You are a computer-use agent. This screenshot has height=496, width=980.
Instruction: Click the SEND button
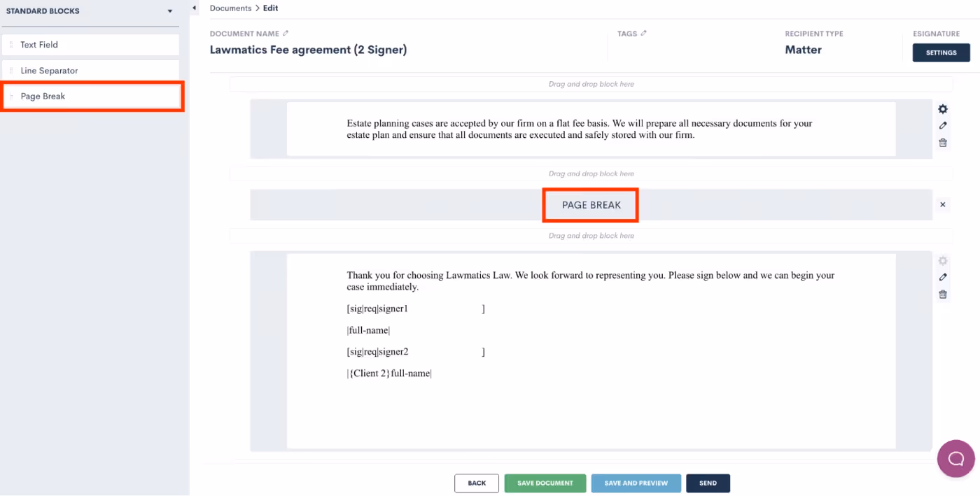(708, 483)
